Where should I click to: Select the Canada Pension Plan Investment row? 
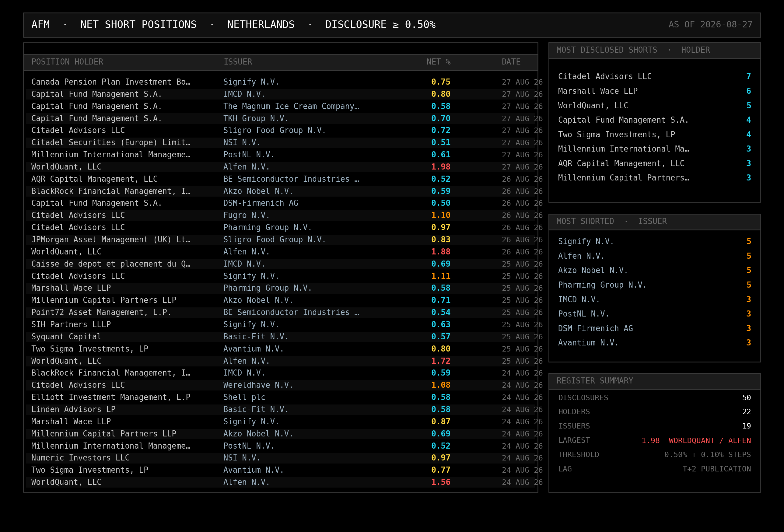281,82
